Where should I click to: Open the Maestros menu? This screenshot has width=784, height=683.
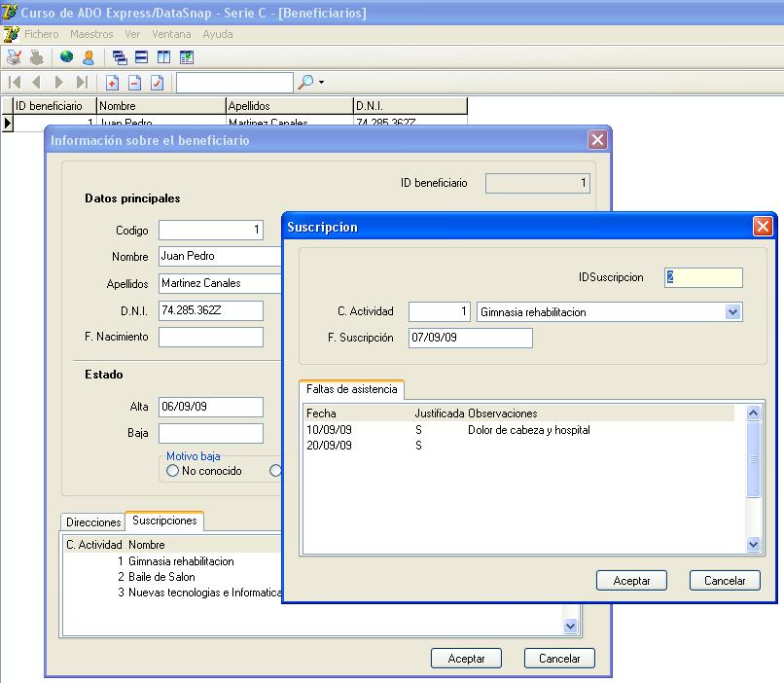pyautogui.click(x=91, y=34)
